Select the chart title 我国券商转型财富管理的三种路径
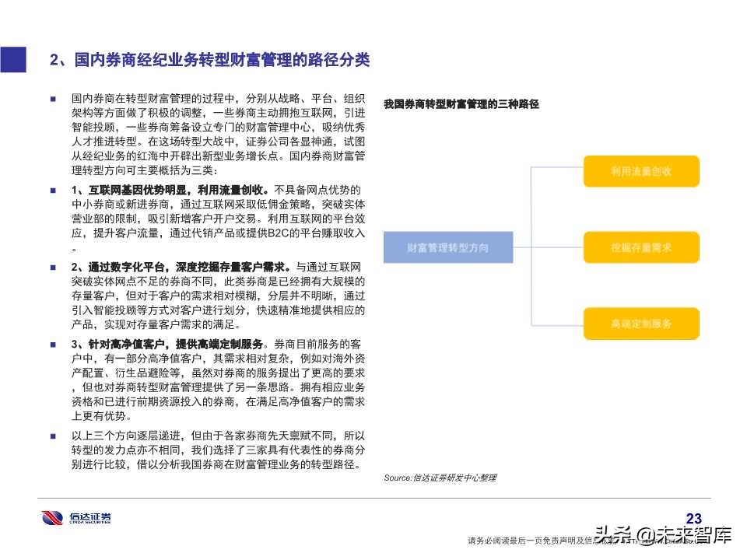 (463, 101)
